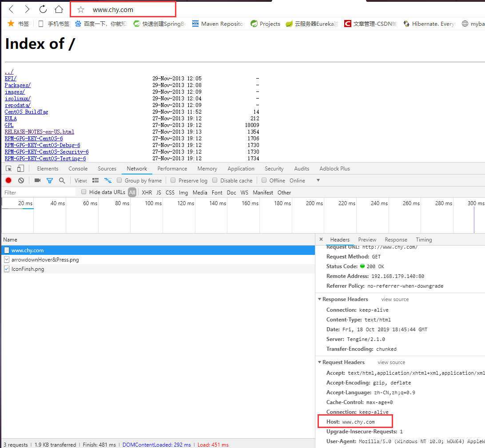Open the 百度一下 bookmark
The height and width of the screenshot is (448, 485).
(101, 24)
